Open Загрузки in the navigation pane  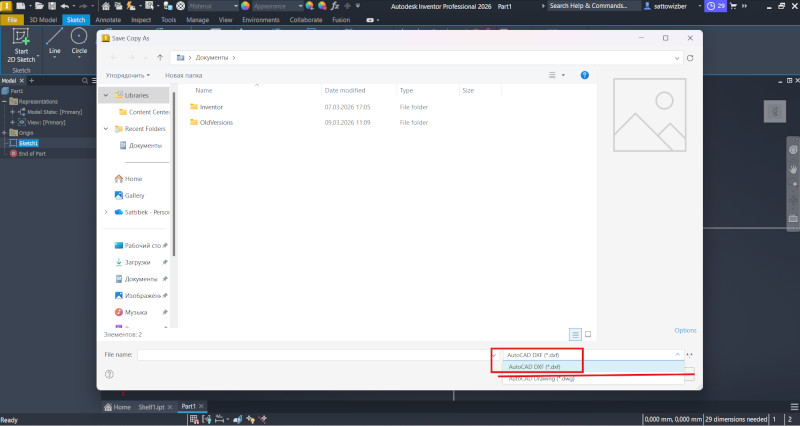[137, 262]
